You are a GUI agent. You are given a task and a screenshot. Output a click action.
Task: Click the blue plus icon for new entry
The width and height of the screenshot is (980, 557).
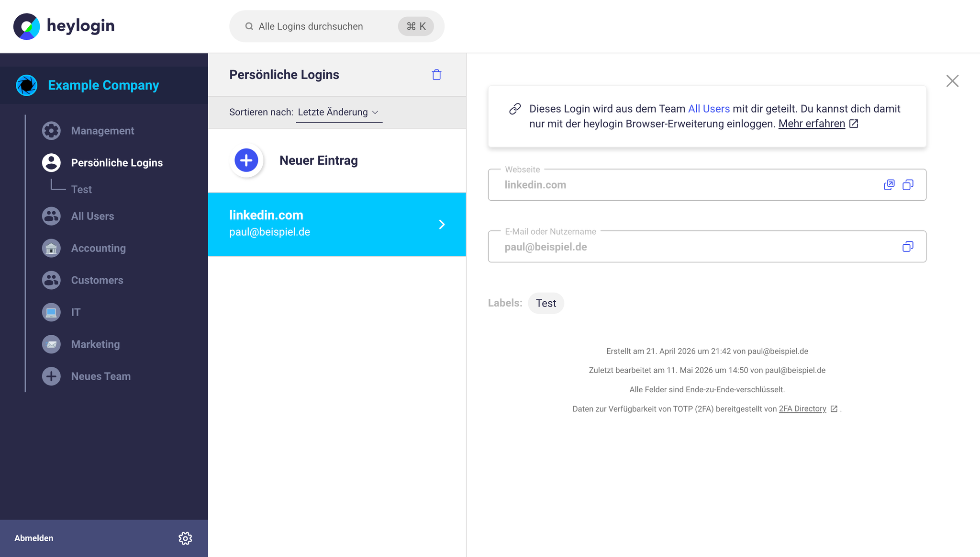[246, 160]
